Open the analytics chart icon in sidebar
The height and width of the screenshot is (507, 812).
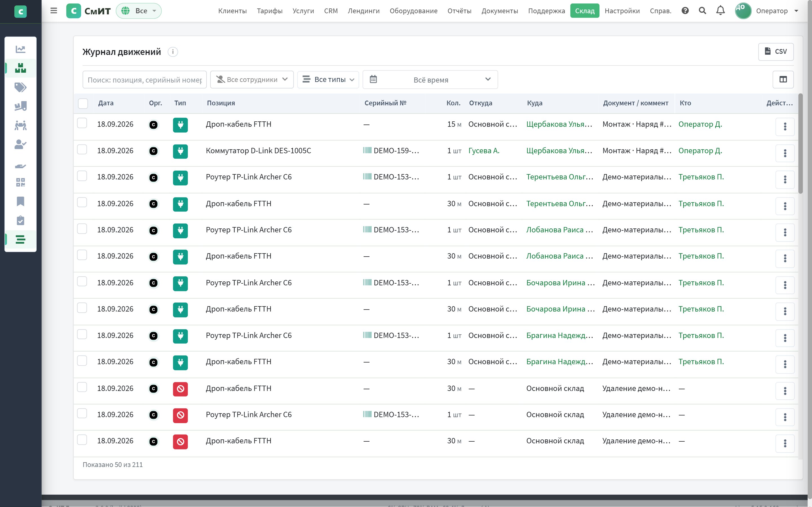point(21,49)
